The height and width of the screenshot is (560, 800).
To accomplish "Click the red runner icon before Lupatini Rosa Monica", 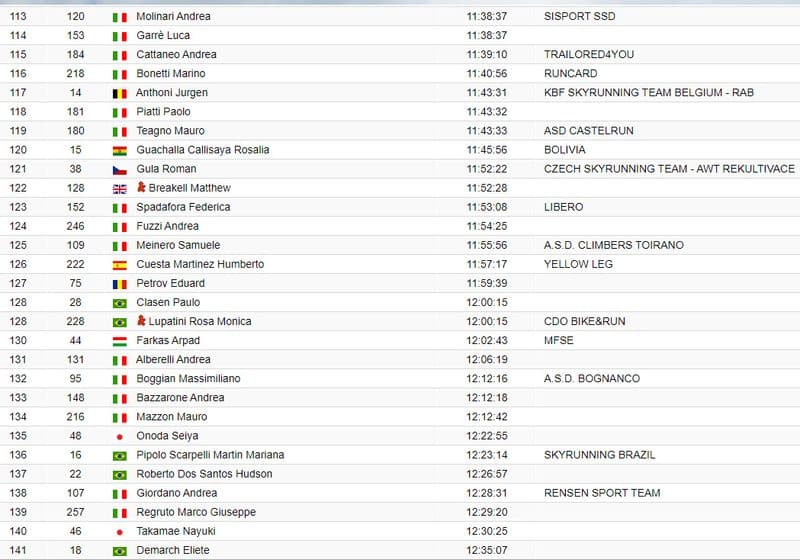I will (x=141, y=322).
